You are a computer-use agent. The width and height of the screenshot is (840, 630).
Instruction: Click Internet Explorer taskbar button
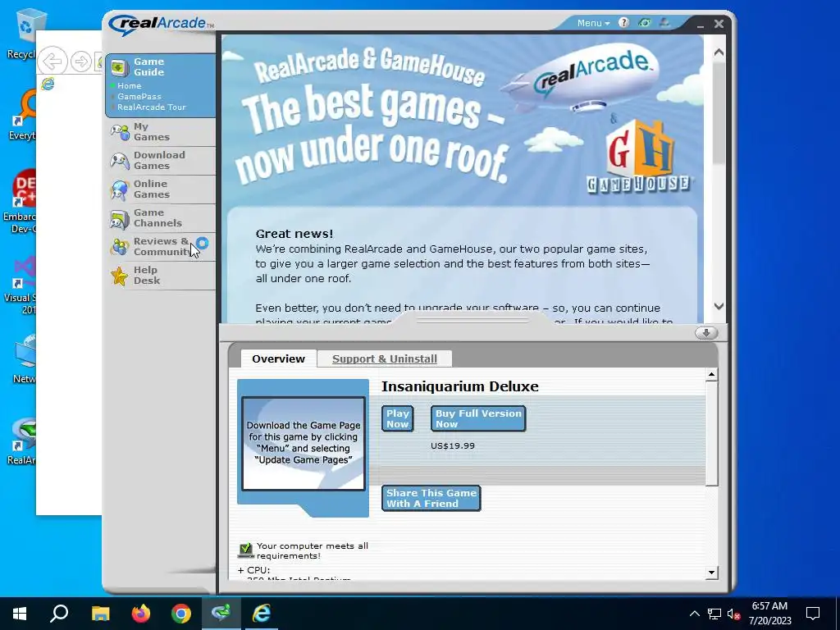click(x=262, y=614)
